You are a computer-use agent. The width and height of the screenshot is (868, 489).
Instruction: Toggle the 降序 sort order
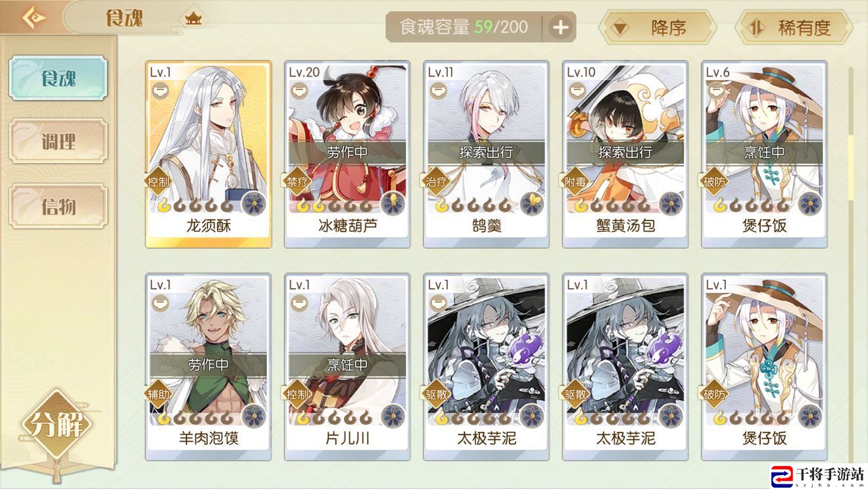pos(657,28)
